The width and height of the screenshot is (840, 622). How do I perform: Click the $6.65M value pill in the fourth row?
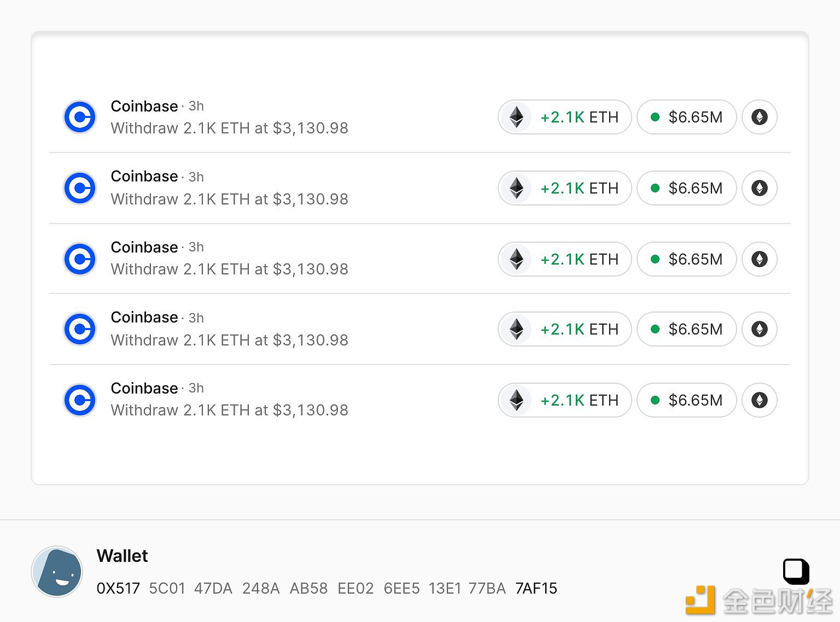tap(687, 329)
